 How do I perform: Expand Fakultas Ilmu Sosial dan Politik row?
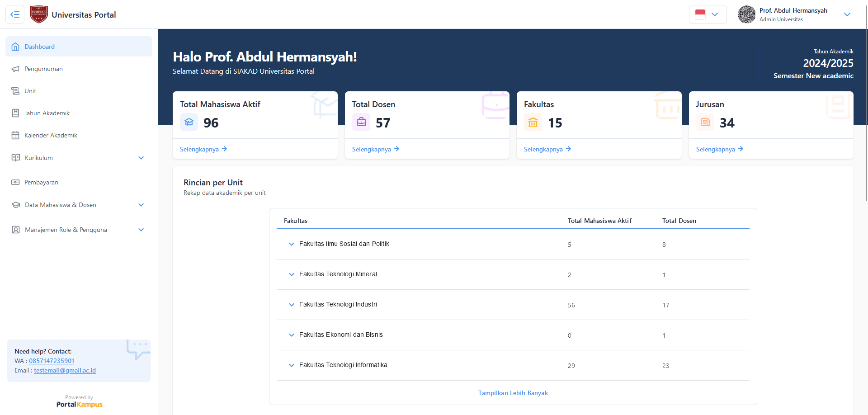(x=292, y=244)
